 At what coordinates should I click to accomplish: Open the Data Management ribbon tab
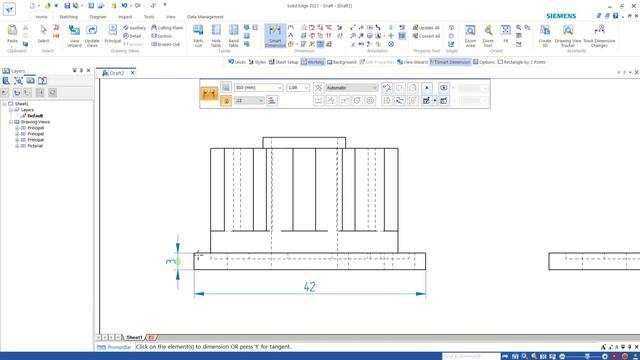[205, 17]
